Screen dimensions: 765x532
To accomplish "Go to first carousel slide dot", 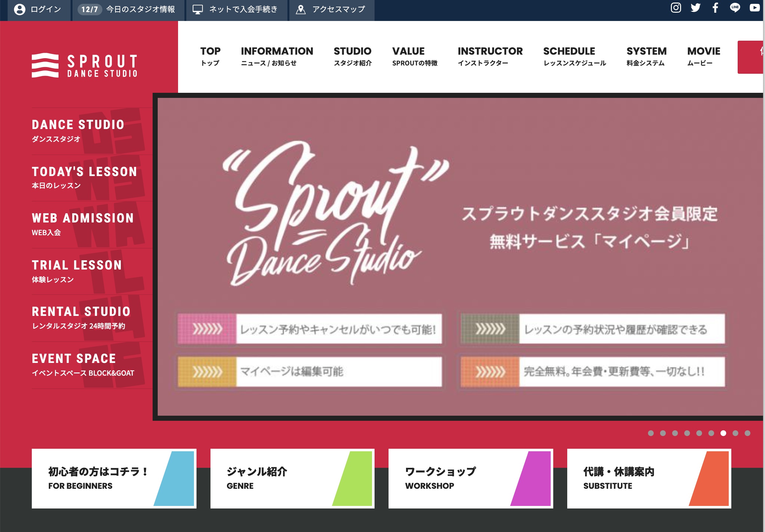I will point(651,433).
